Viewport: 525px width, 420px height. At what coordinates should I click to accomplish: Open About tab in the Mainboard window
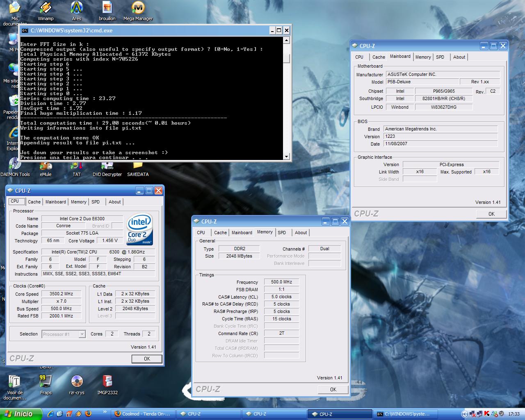coord(459,57)
